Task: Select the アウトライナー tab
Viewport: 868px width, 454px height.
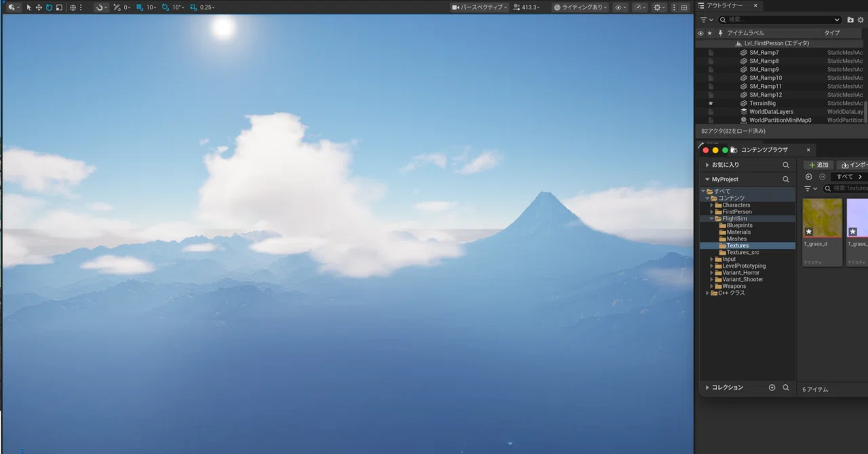Action: 724,5
